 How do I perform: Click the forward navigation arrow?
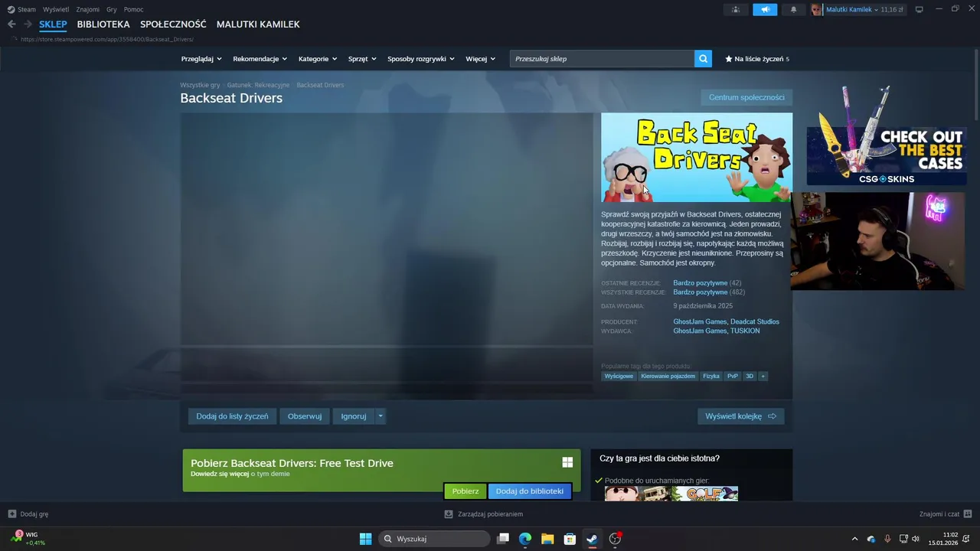click(x=28, y=24)
